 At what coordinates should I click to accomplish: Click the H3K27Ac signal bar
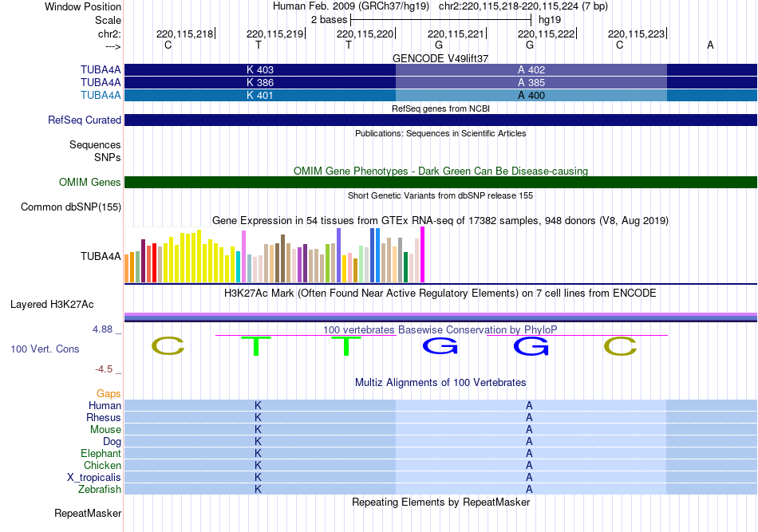pyautogui.click(x=441, y=317)
